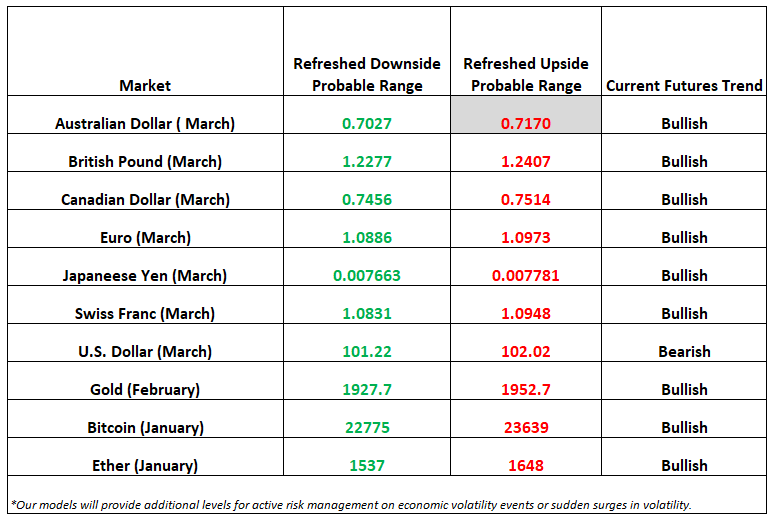Click the Bullish trend for Swiss Franc
The height and width of the screenshot is (521, 776).
coord(684,313)
